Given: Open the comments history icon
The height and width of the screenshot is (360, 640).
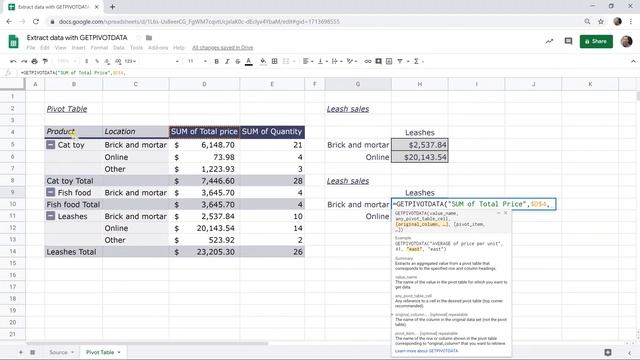Looking at the screenshot, I should coord(568,41).
